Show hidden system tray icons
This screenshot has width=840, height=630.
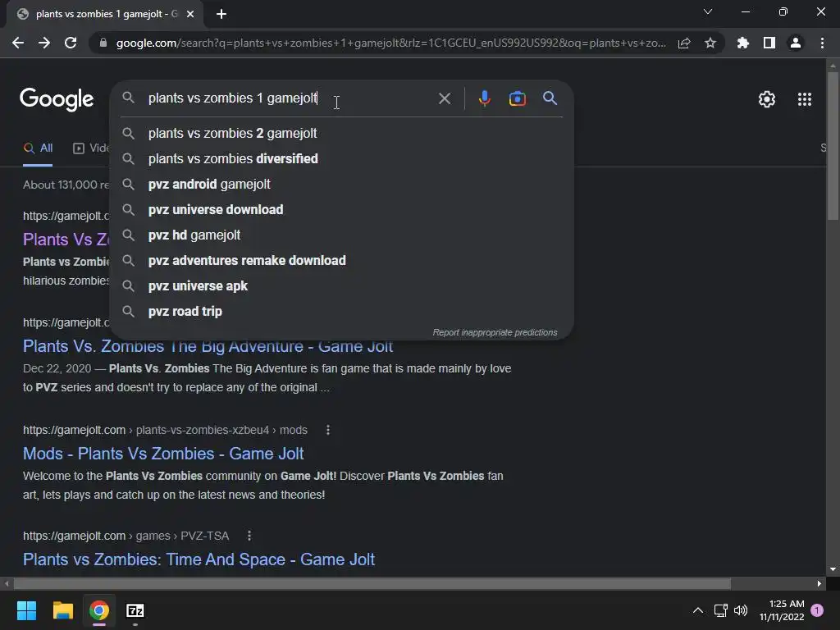tap(697, 610)
